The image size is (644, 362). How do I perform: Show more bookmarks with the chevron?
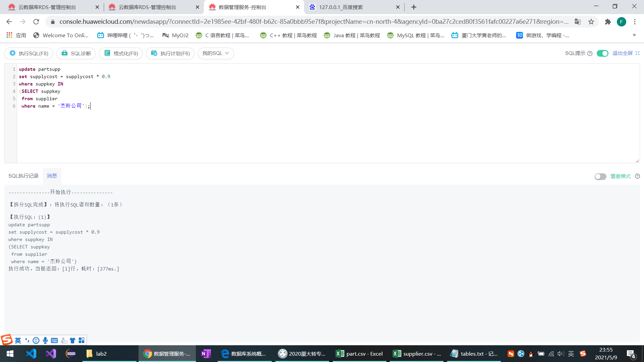point(634,35)
